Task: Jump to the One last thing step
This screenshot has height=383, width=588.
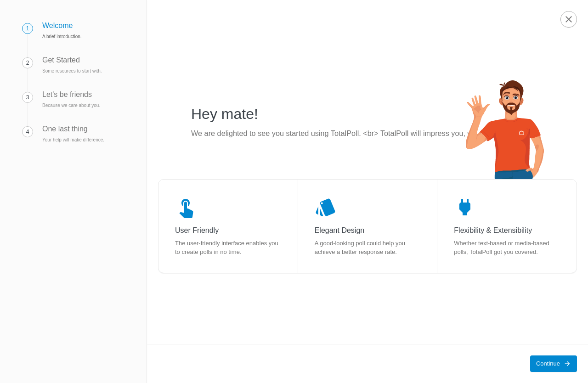Action: 65,129
